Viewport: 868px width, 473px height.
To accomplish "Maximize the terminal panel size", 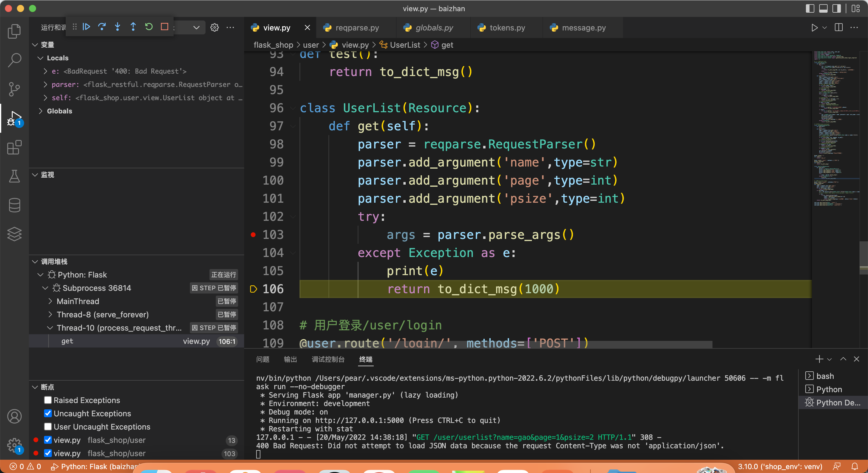I will pyautogui.click(x=843, y=359).
